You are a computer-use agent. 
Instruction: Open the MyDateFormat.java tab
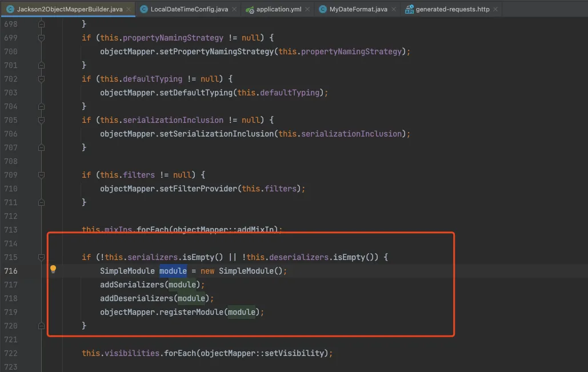pyautogui.click(x=358, y=10)
